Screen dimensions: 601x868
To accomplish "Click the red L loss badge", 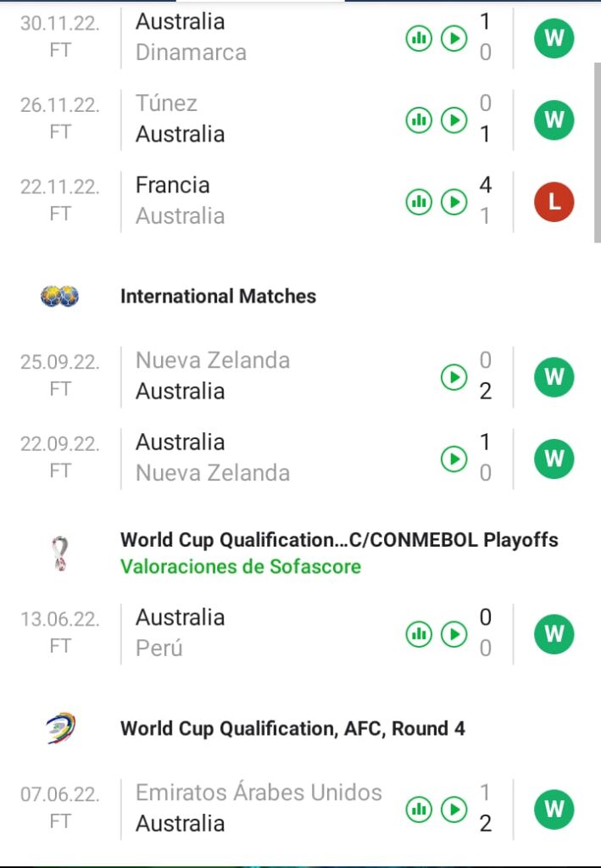I will click(554, 202).
